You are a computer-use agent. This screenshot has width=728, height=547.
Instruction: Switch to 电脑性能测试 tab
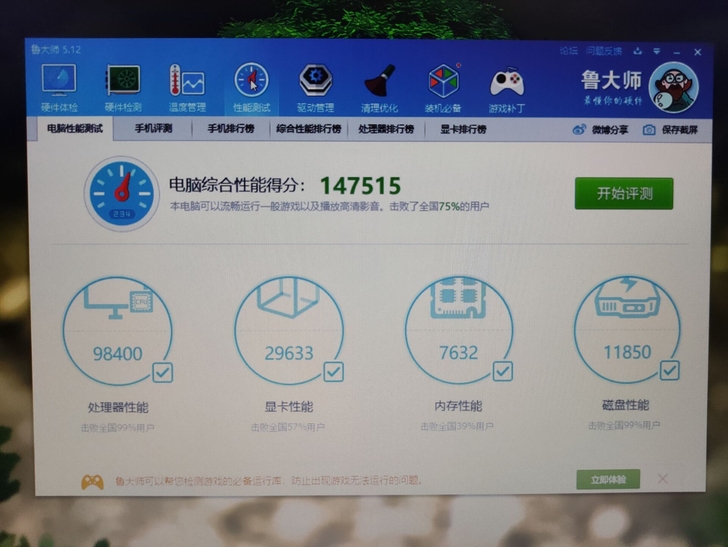pyautogui.click(x=75, y=129)
